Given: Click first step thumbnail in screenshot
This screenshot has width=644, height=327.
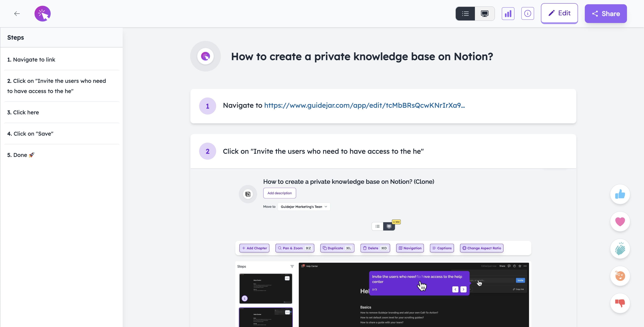Looking at the screenshot, I should tap(266, 289).
